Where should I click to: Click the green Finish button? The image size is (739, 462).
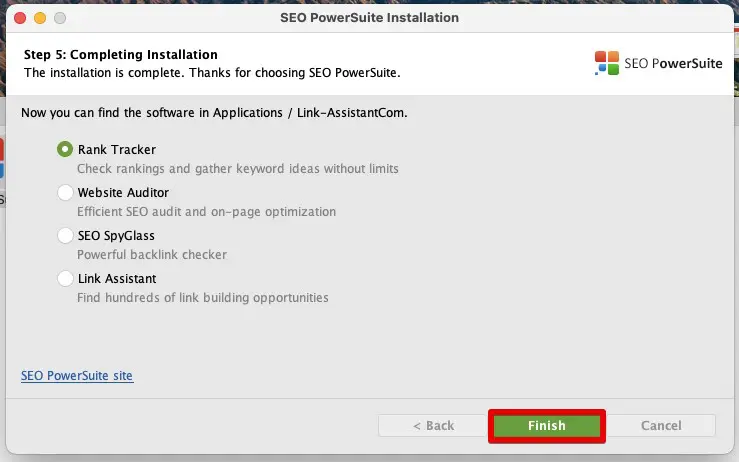[547, 426]
